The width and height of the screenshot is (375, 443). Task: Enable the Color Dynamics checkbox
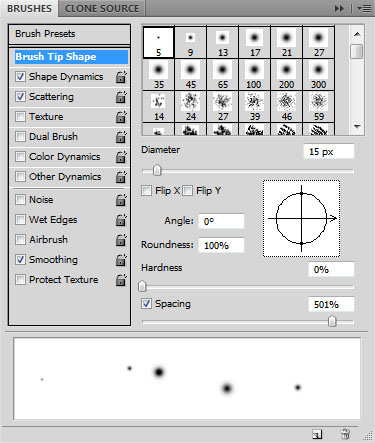20,157
